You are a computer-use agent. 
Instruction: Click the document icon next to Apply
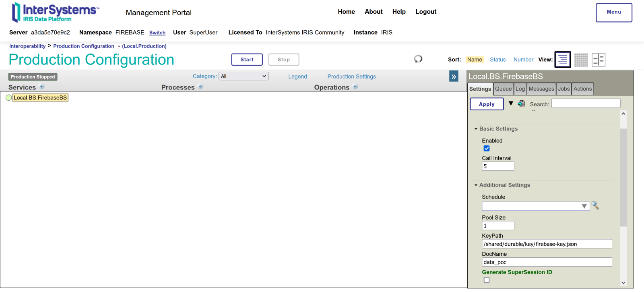[521, 104]
